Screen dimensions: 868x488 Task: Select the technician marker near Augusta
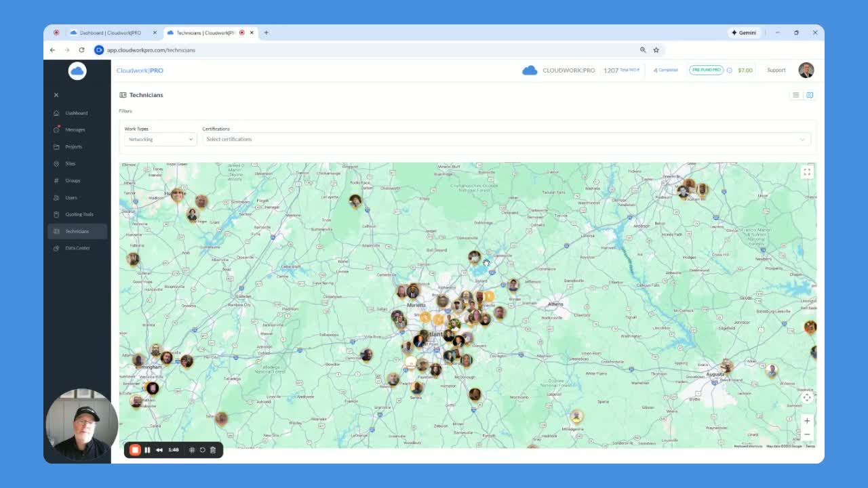coord(727,367)
